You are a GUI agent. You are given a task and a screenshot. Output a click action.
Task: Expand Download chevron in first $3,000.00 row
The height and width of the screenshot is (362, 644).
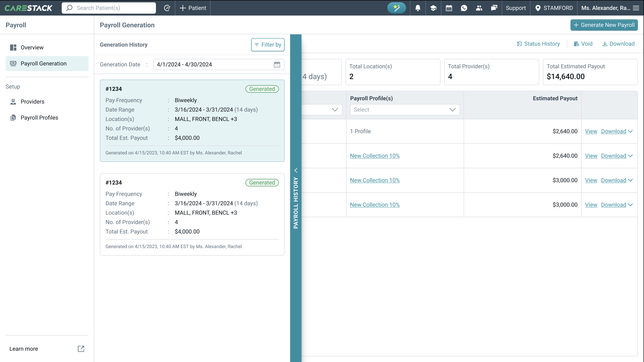click(x=630, y=180)
